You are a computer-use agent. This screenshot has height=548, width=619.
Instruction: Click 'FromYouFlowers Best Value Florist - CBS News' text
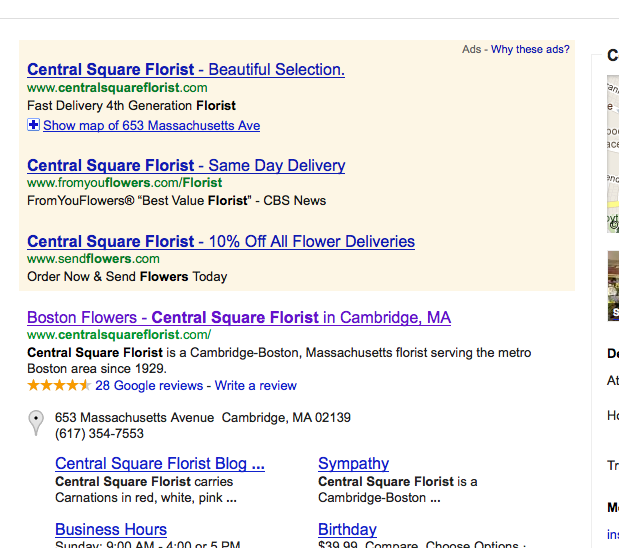[176, 201]
